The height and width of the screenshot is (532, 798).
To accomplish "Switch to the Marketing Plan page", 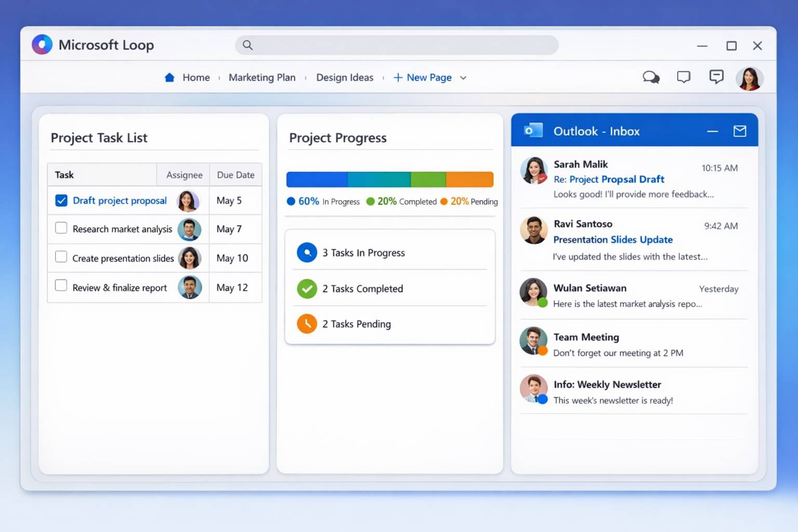I will [262, 77].
